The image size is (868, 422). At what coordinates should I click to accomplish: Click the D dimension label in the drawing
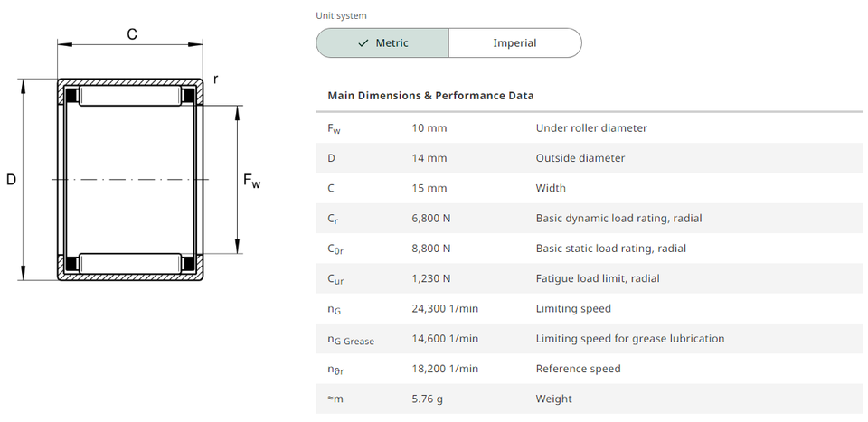click(x=12, y=180)
